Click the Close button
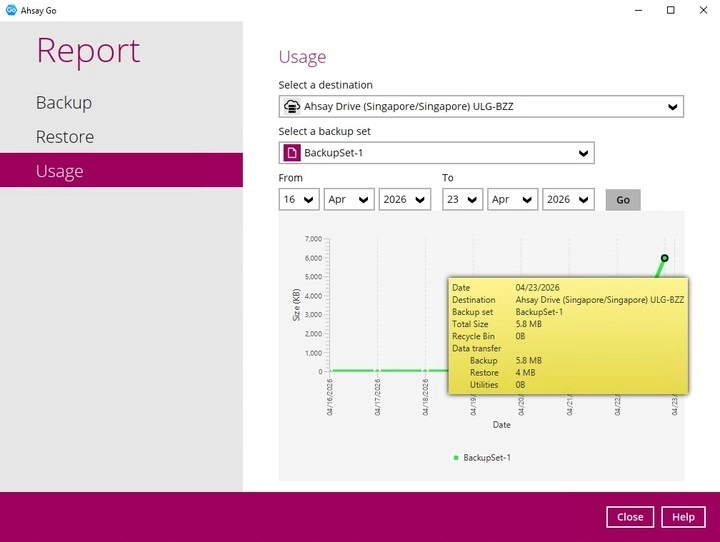The image size is (720, 542). point(630,517)
